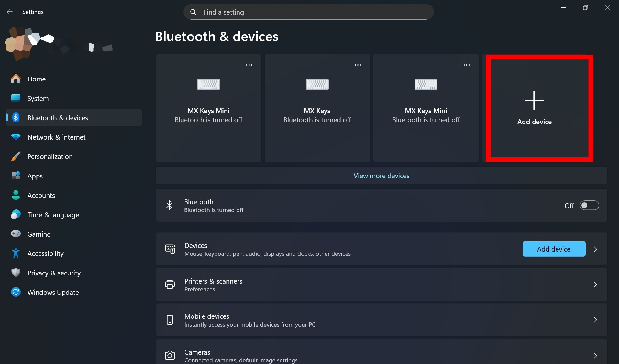
Task: Click the Network & internet Wi-Fi icon
Action: (16, 137)
